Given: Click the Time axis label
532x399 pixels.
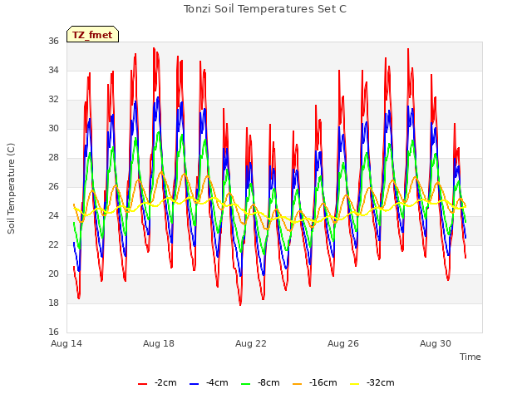Looking at the screenshot, I should pos(470,357).
